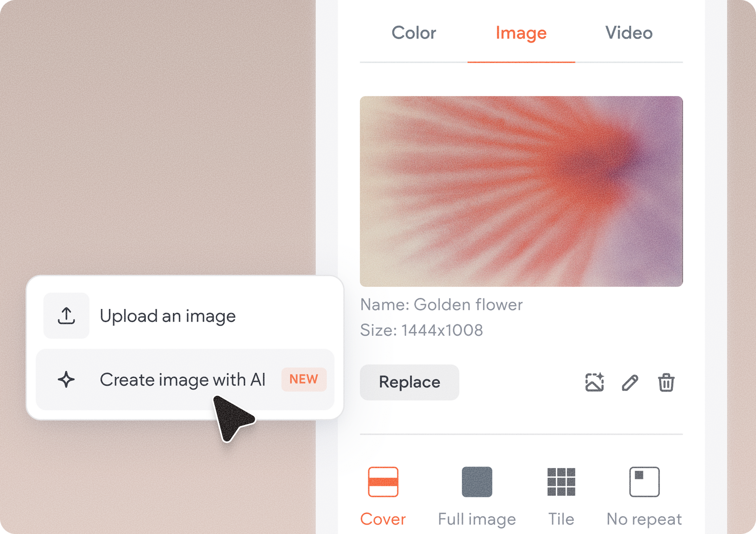The height and width of the screenshot is (534, 756).
Task: Click the No repeat label
Action: coord(644,519)
